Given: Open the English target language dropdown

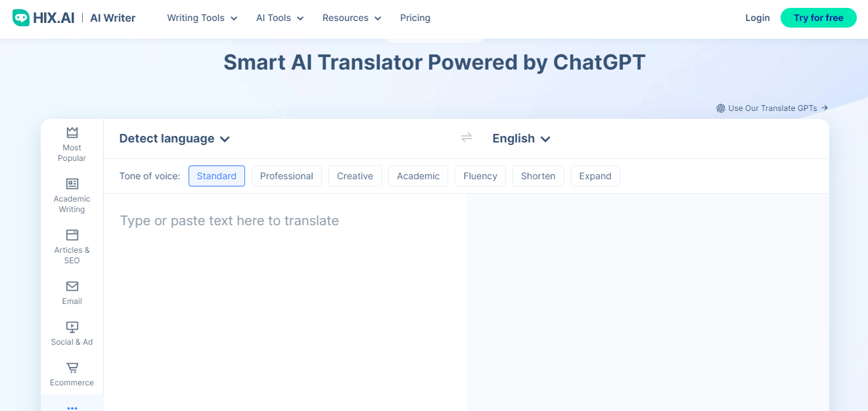Looking at the screenshot, I should click(x=520, y=139).
